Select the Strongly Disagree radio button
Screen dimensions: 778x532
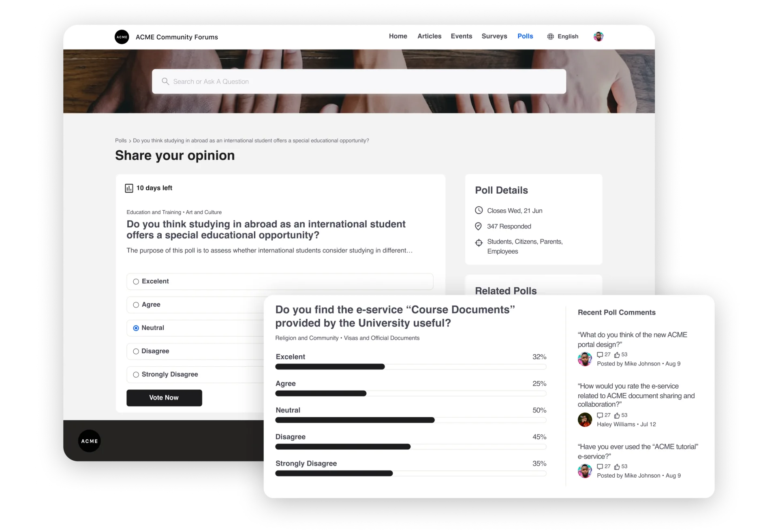point(135,374)
